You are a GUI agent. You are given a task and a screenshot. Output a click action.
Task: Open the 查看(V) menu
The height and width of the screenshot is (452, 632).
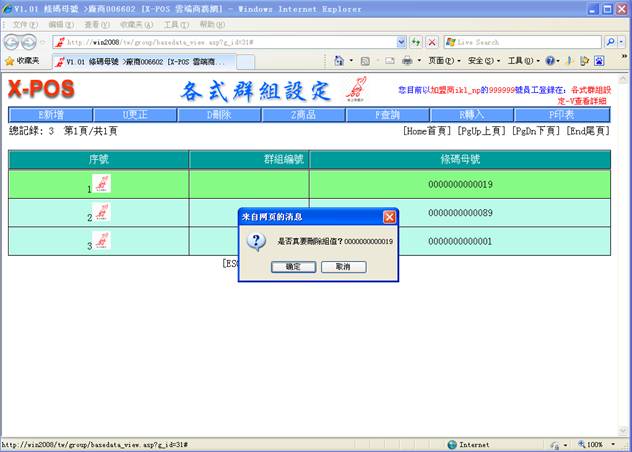(x=96, y=24)
